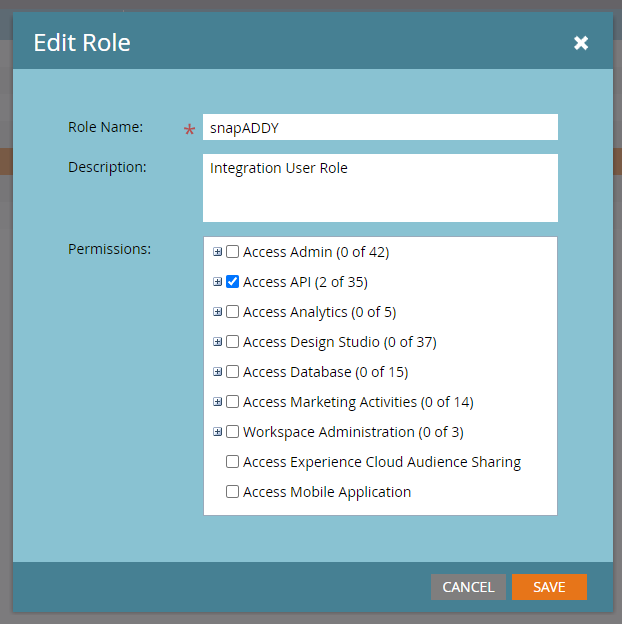
Task: Expand the Access Analytics permissions tree
Action: coord(217,312)
